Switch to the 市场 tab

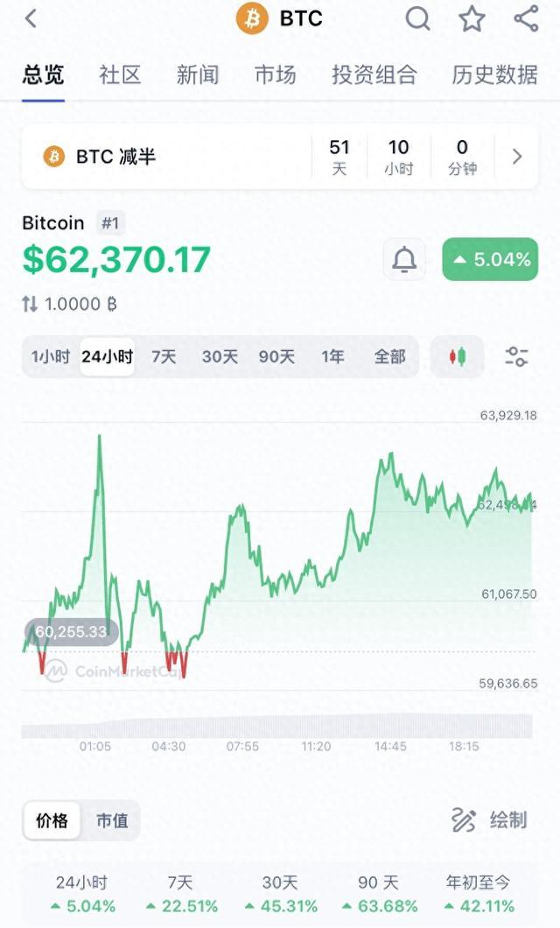click(x=275, y=75)
